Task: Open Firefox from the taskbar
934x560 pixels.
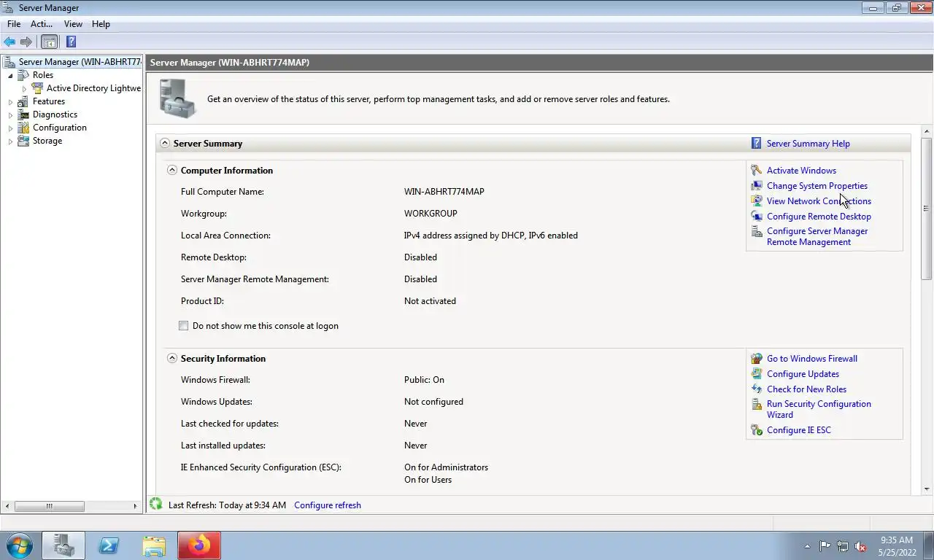Action: point(199,545)
